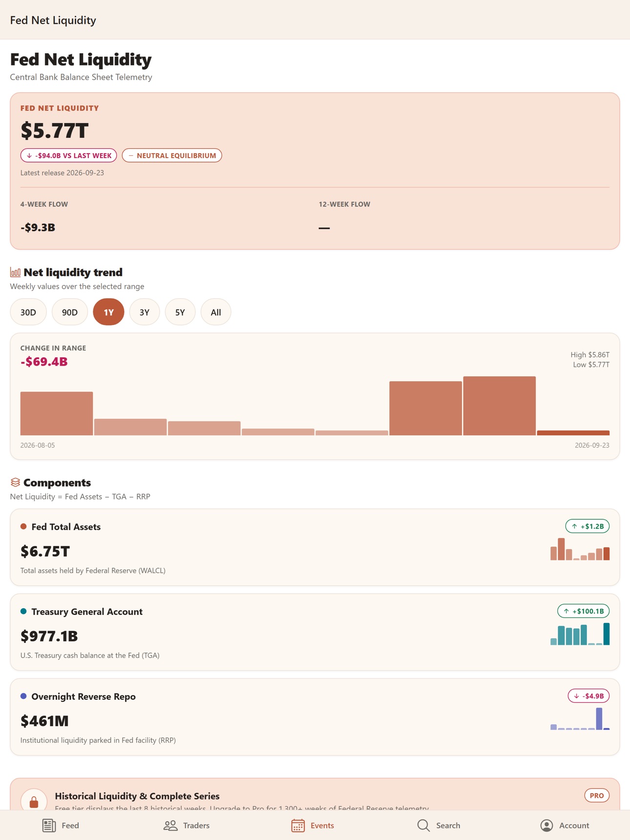Image resolution: width=630 pixels, height=840 pixels.
Task: Select the 30D range
Action: click(x=28, y=312)
